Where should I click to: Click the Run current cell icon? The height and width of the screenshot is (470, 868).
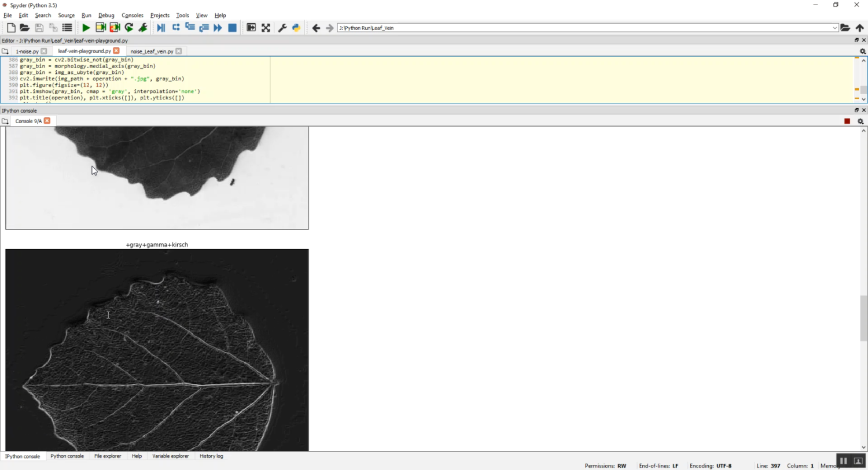(x=101, y=28)
